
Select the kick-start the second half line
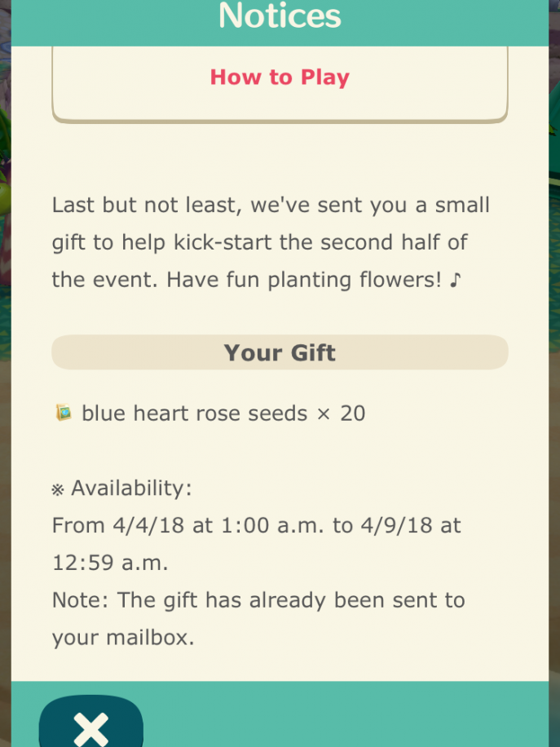260,243
